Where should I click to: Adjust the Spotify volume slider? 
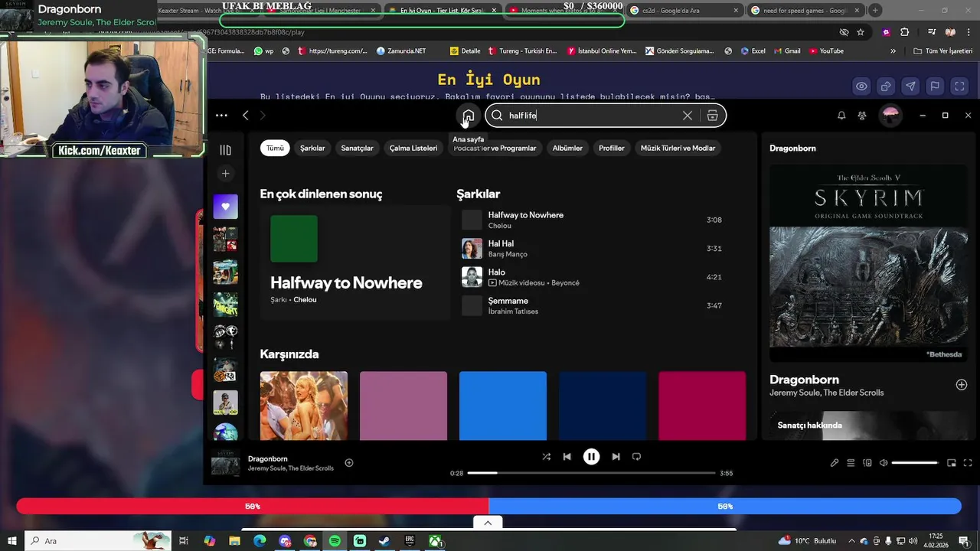915,463
